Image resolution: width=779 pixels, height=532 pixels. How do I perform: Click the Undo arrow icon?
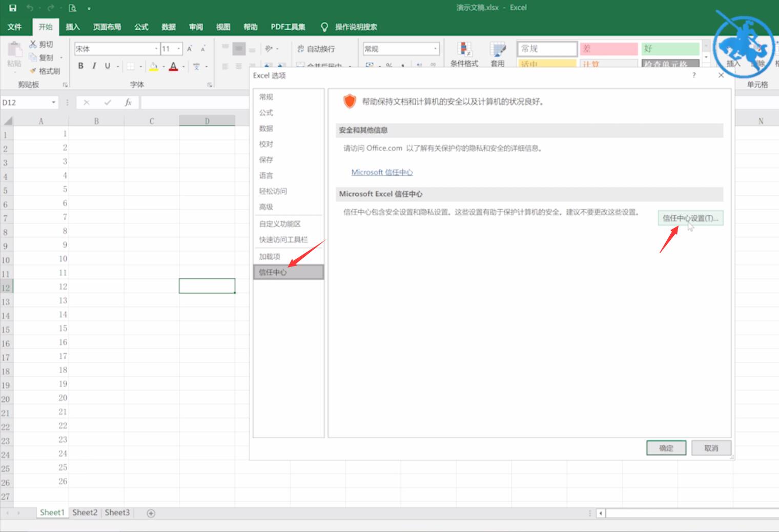click(x=30, y=8)
